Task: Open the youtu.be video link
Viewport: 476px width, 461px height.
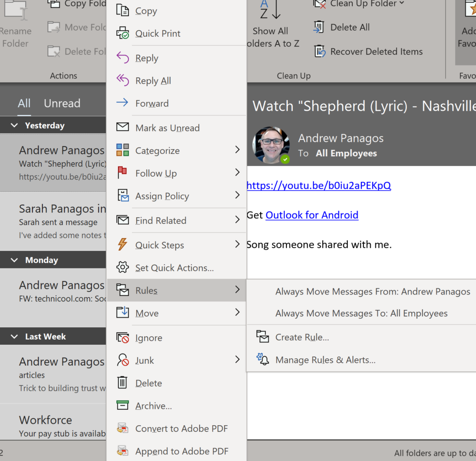Action: click(318, 185)
